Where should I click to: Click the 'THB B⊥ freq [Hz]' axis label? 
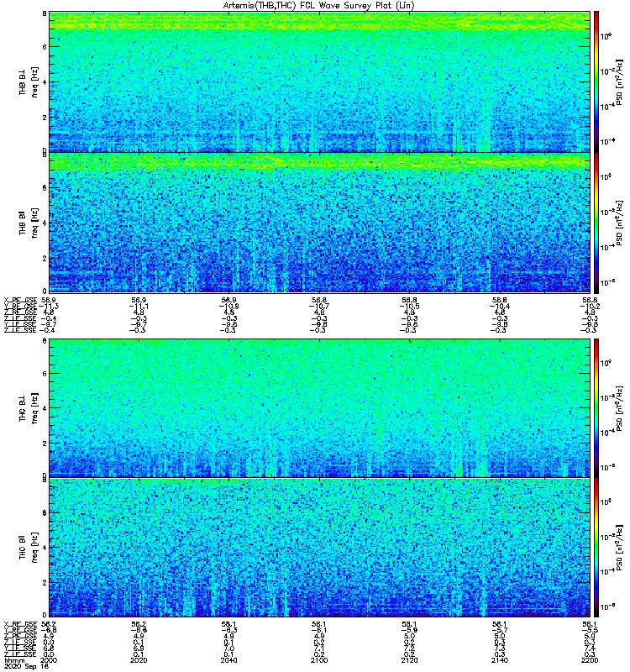coord(29,81)
